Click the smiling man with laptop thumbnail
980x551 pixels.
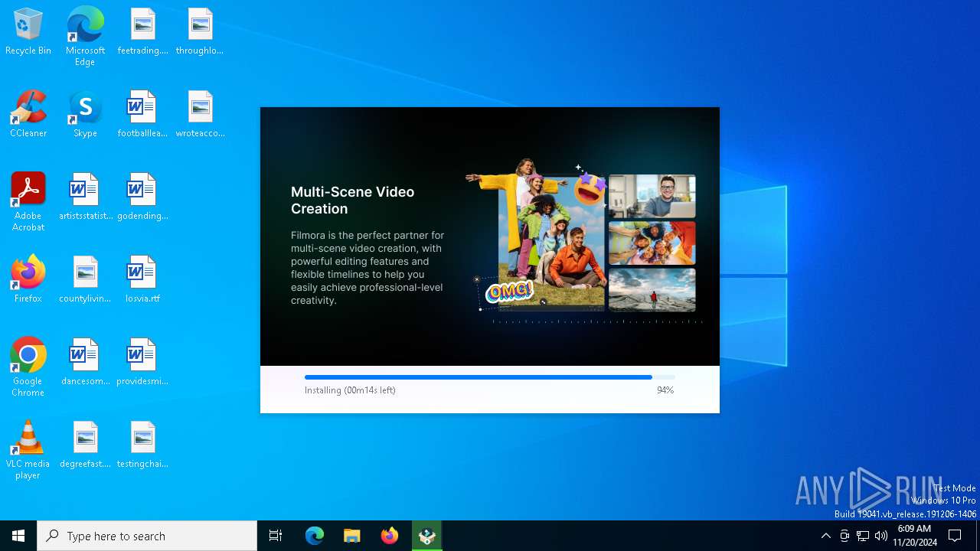pyautogui.click(x=652, y=197)
